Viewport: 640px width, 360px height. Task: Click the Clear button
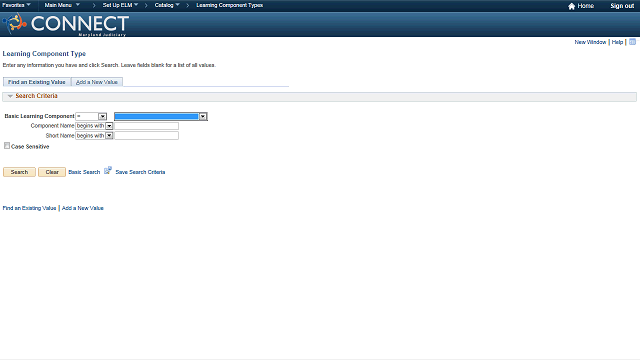[52, 172]
